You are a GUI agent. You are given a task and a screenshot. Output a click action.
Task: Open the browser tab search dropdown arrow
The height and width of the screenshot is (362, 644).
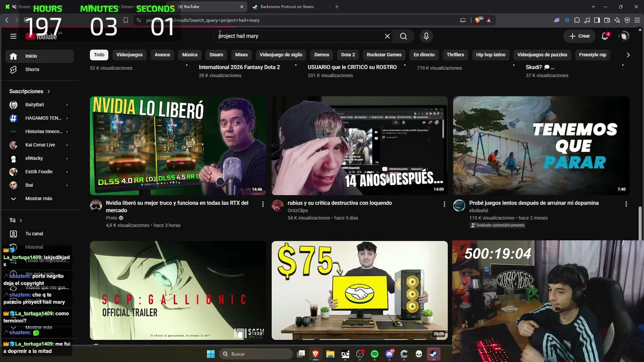click(x=593, y=7)
